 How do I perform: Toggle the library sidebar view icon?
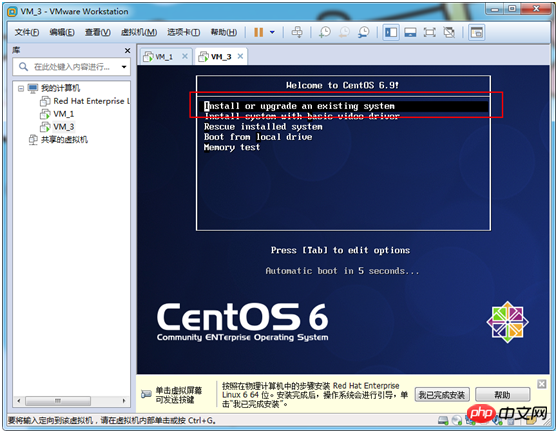pyautogui.click(x=391, y=32)
